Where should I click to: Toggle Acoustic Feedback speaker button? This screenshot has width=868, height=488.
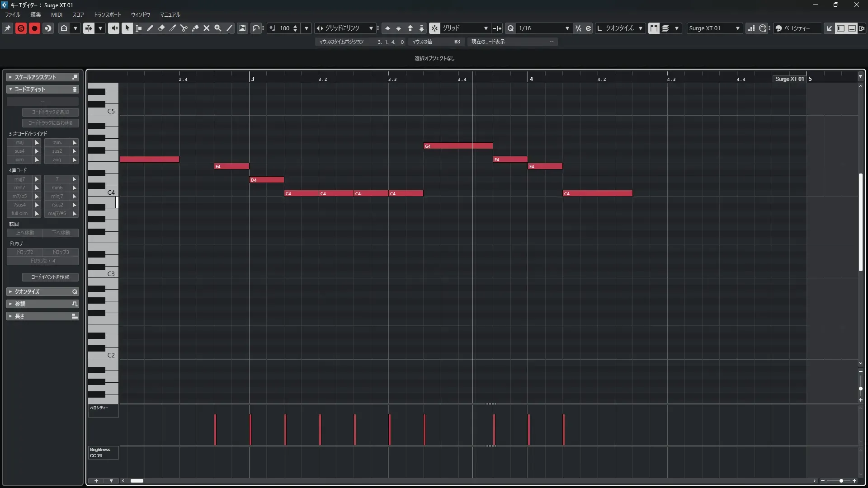point(113,28)
